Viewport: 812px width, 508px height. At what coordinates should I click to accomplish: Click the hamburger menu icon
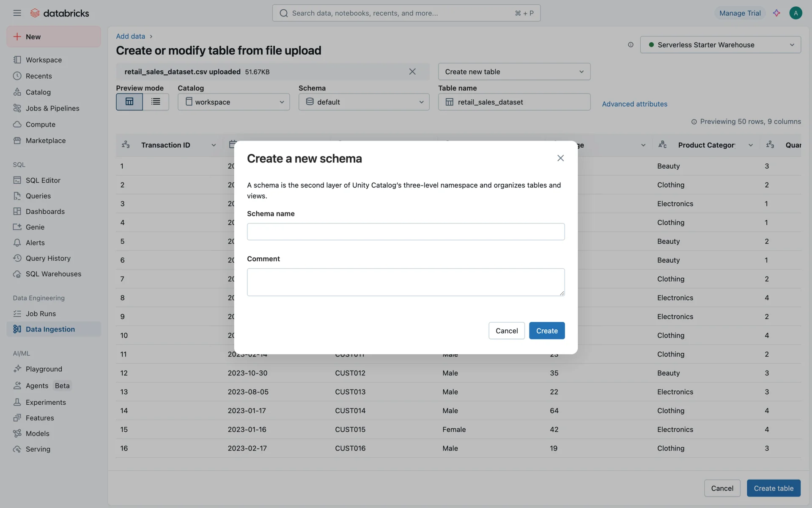point(17,13)
